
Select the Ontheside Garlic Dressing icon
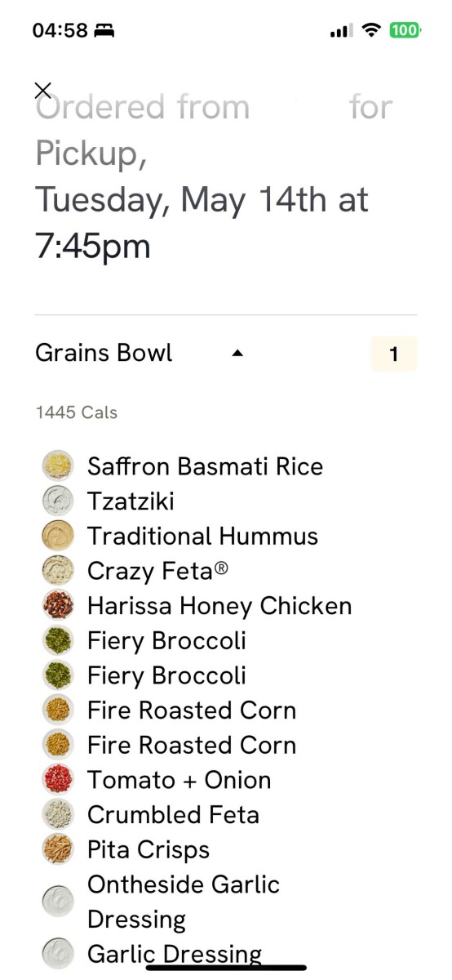pos(58,902)
